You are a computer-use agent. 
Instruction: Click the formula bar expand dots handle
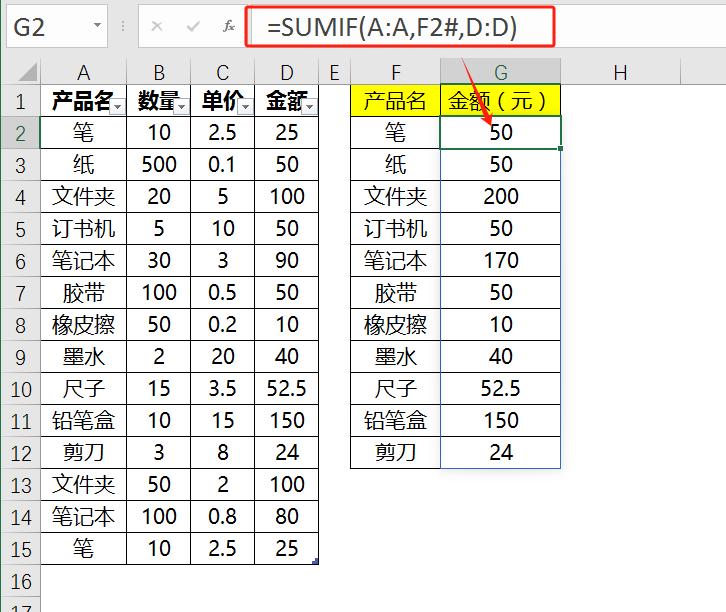(123, 26)
